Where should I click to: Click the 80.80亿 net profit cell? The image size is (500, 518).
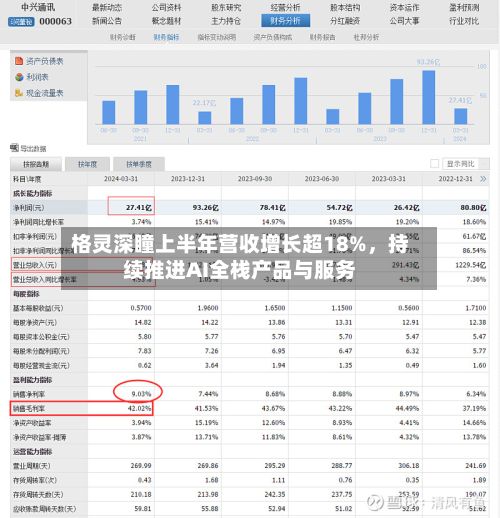(x=473, y=208)
